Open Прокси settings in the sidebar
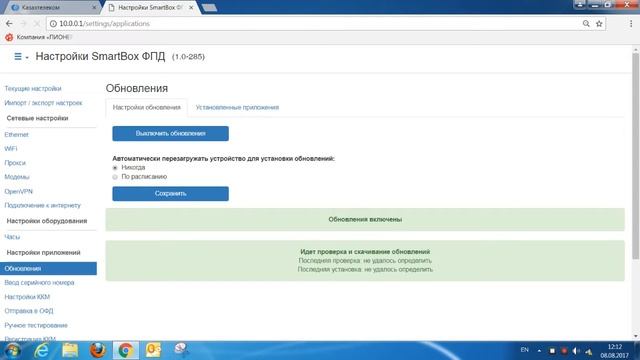This screenshot has height=360, width=640. [x=15, y=163]
